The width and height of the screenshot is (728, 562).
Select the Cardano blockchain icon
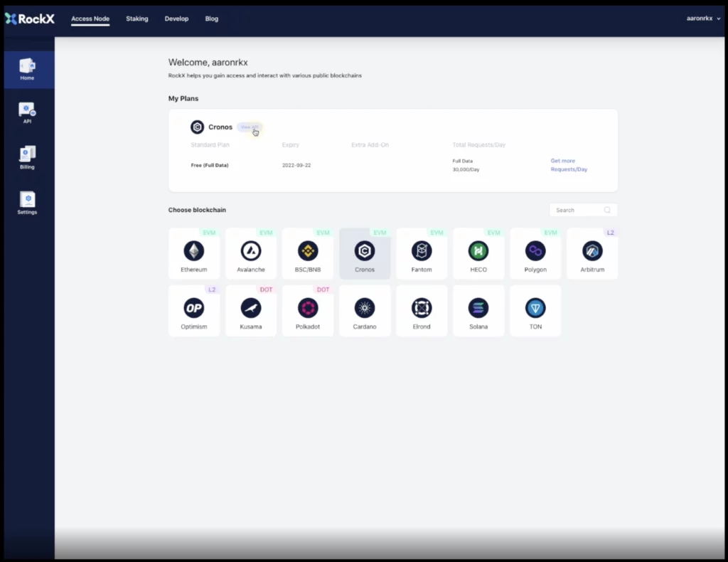365,308
